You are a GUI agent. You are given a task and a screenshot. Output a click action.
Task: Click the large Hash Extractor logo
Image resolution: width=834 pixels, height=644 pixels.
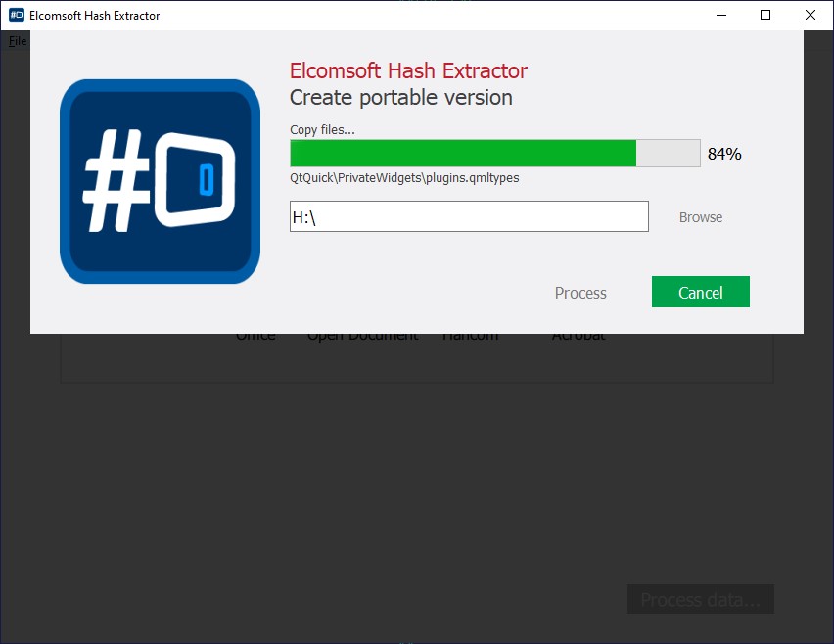pyautogui.click(x=160, y=181)
